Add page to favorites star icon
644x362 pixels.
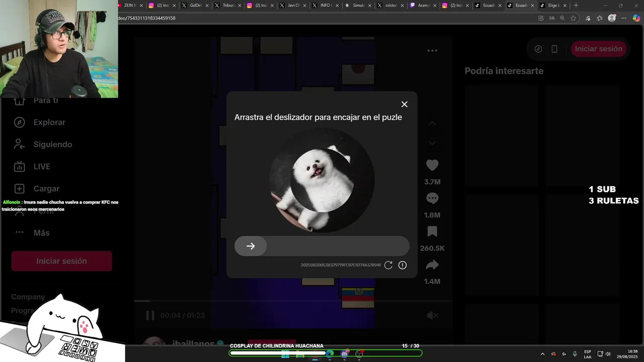pyautogui.click(x=573, y=18)
